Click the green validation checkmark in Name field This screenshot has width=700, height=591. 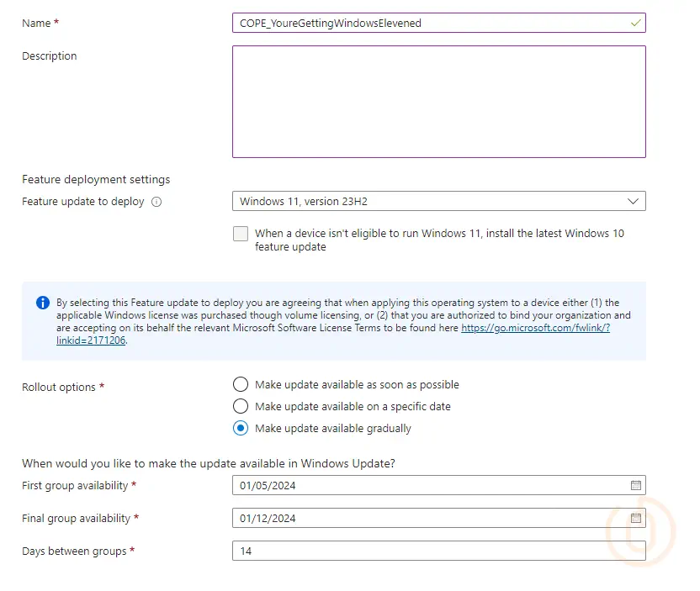635,24
